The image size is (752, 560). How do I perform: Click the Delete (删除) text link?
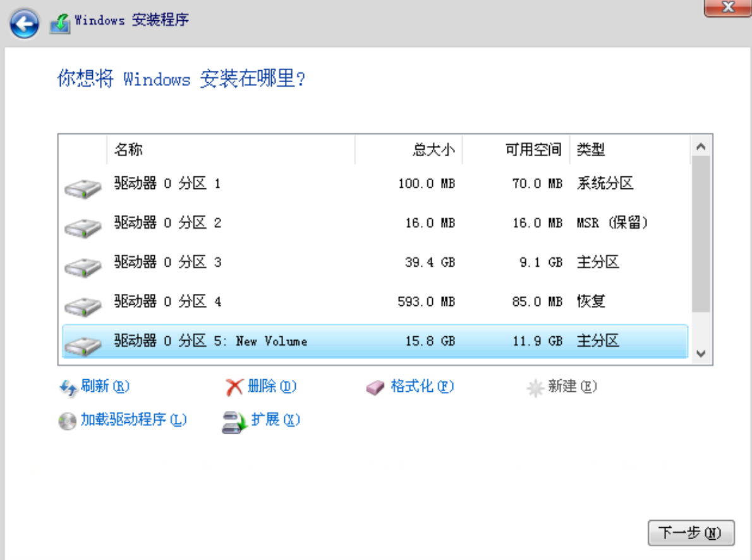click(x=272, y=386)
